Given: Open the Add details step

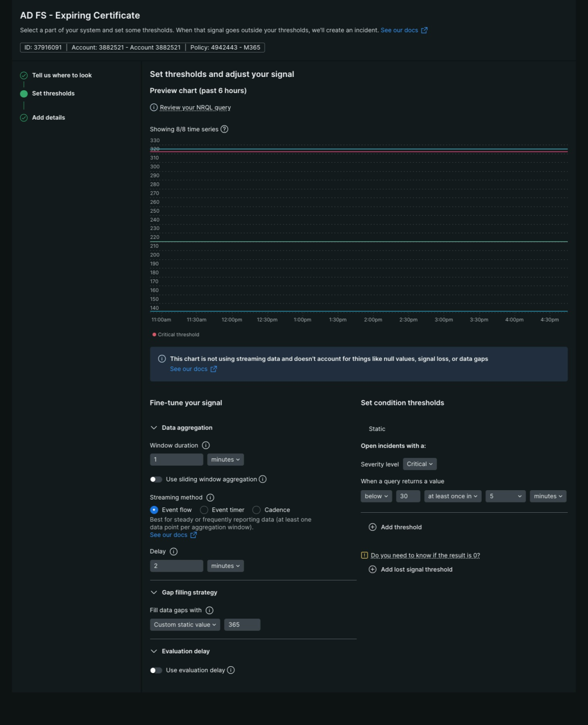Looking at the screenshot, I should [x=49, y=118].
